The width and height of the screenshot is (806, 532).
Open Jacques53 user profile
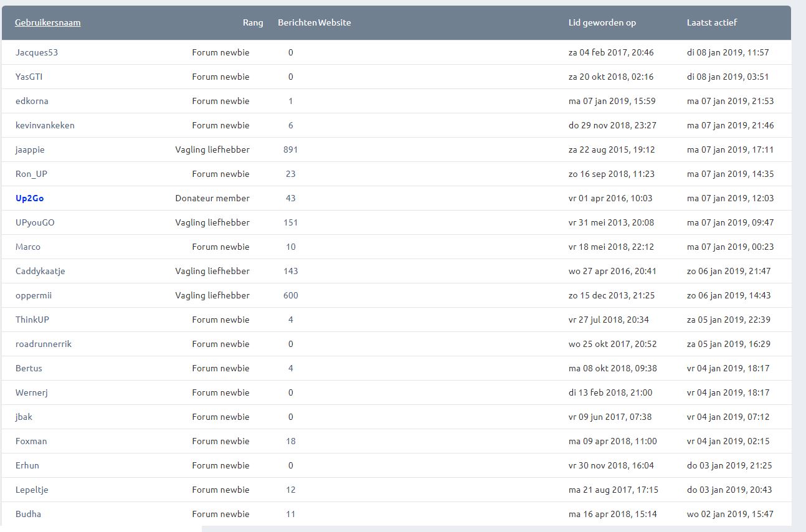coord(37,52)
